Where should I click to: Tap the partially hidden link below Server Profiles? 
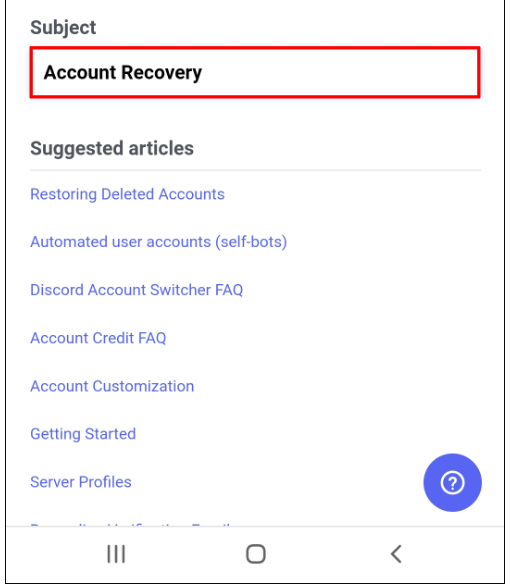(131, 525)
